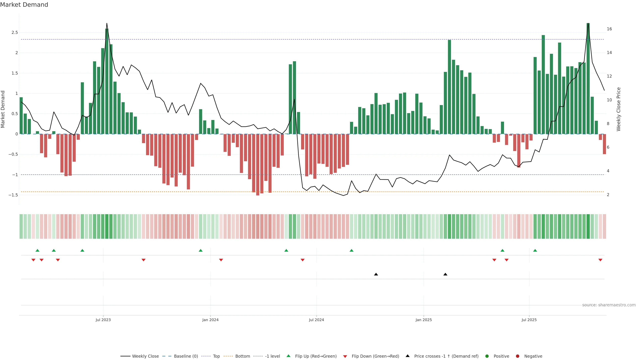
Task: Click the last red flip-down marker at far right
Action: coord(600,260)
